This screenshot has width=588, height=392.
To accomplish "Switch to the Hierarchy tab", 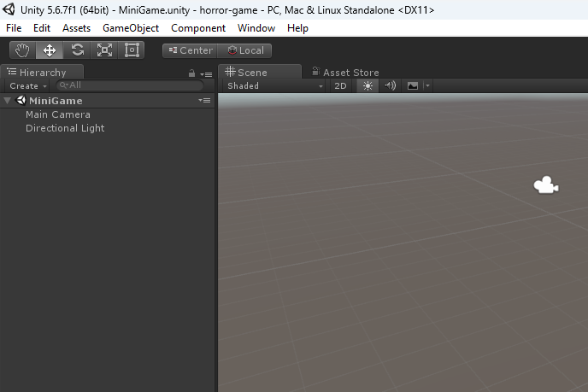I will coord(42,72).
